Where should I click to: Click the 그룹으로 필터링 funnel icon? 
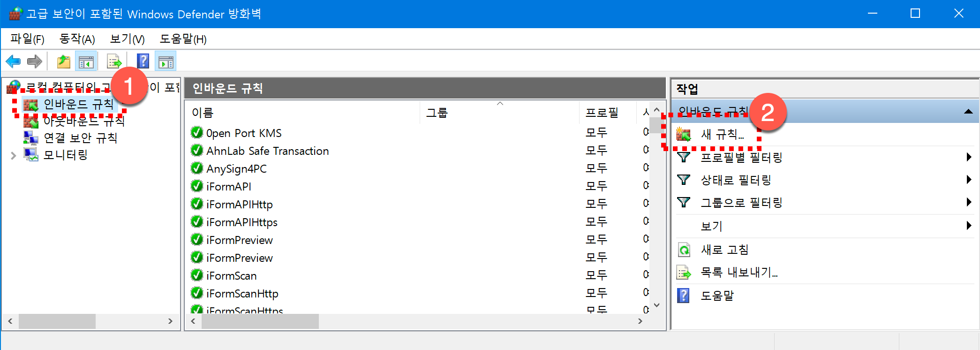click(x=684, y=202)
